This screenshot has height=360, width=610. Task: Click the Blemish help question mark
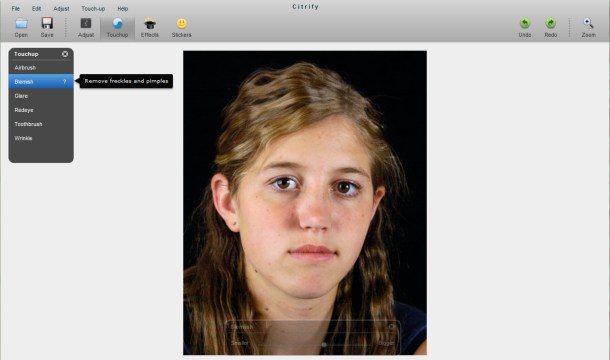point(65,81)
